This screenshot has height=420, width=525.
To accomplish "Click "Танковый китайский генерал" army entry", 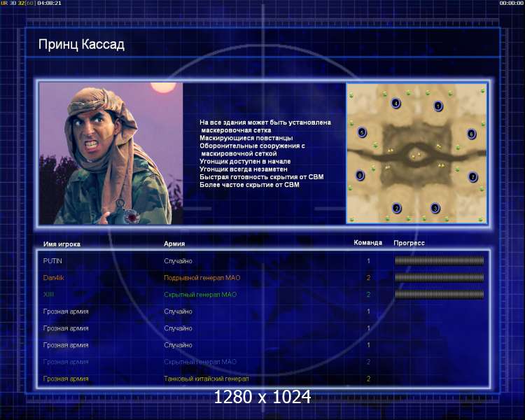I will [206, 379].
